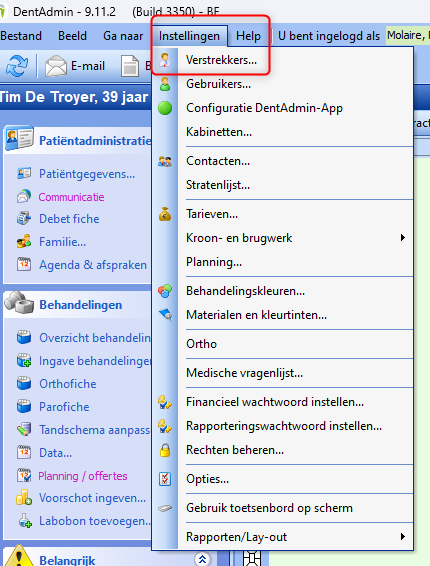Click the blank document toolbar icon
This screenshot has height=566, width=430.
click(130, 66)
